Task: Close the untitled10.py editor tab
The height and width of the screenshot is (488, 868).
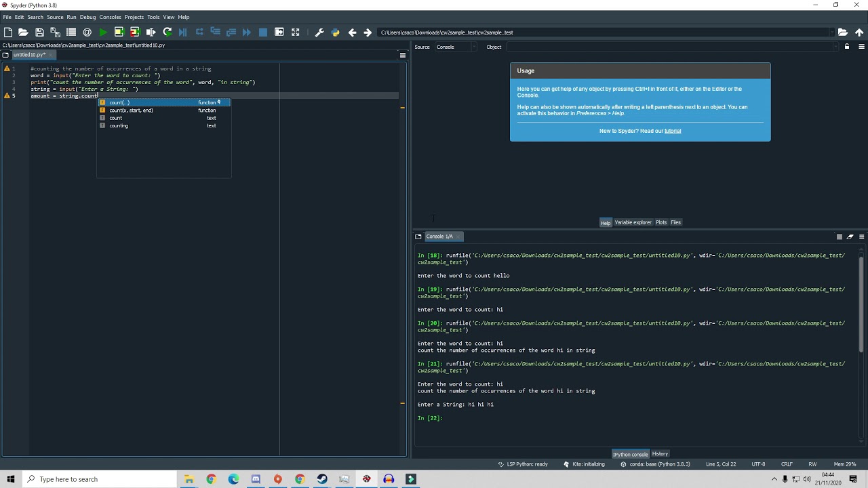Action: pyautogui.click(x=52, y=55)
